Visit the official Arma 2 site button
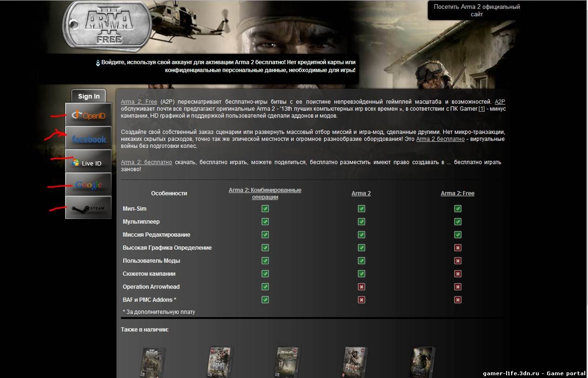 click(477, 10)
